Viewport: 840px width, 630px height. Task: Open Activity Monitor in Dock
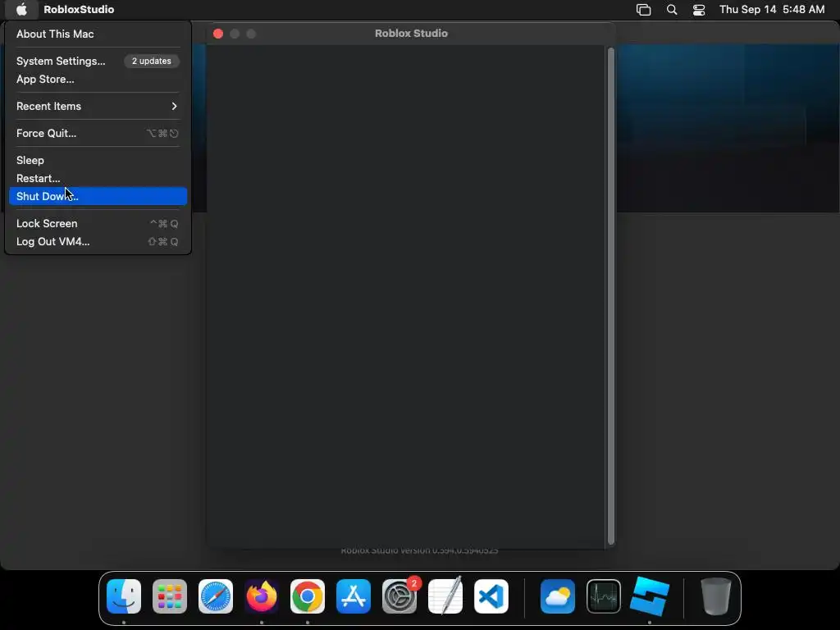tap(604, 596)
